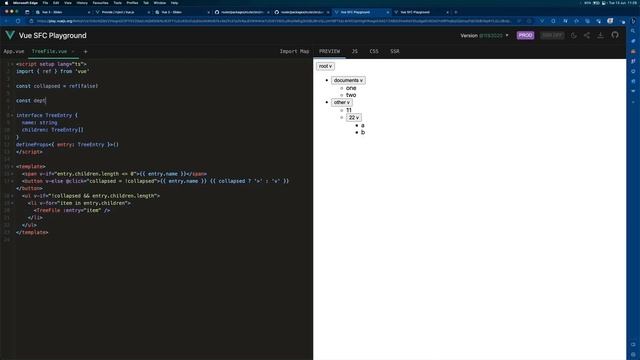Fold the script setup block arrow
The image size is (640, 360).
click(12, 64)
